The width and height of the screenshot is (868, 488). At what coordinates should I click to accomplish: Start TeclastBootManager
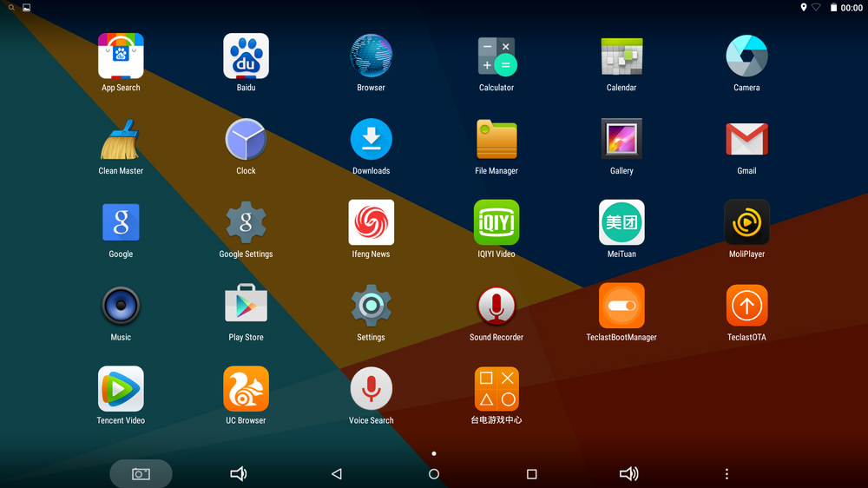pyautogui.click(x=621, y=306)
